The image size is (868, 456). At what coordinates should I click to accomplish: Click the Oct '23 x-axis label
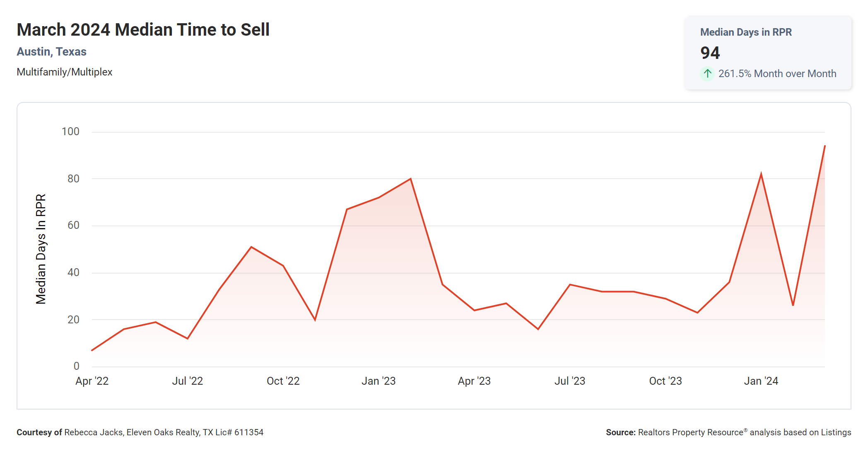pyautogui.click(x=665, y=381)
